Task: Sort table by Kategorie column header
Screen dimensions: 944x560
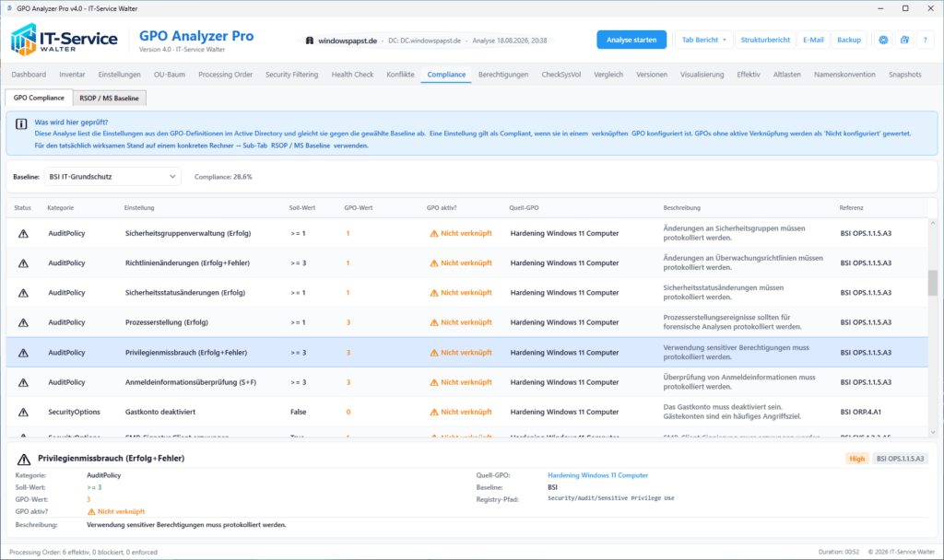Action: pos(60,207)
